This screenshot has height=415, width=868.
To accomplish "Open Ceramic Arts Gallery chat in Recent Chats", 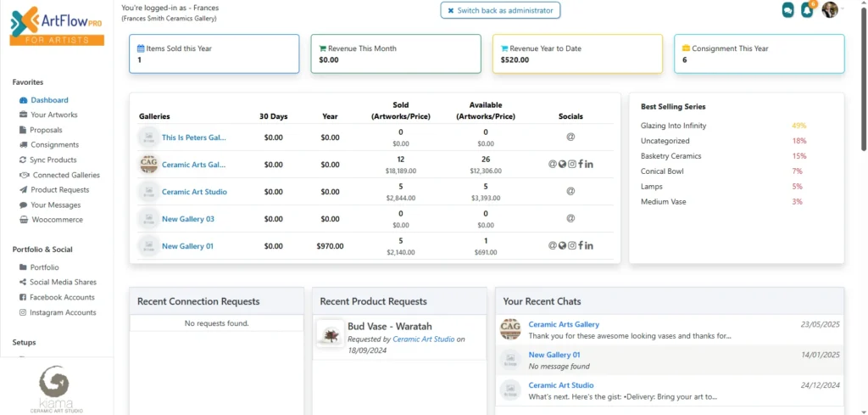I will click(x=563, y=324).
